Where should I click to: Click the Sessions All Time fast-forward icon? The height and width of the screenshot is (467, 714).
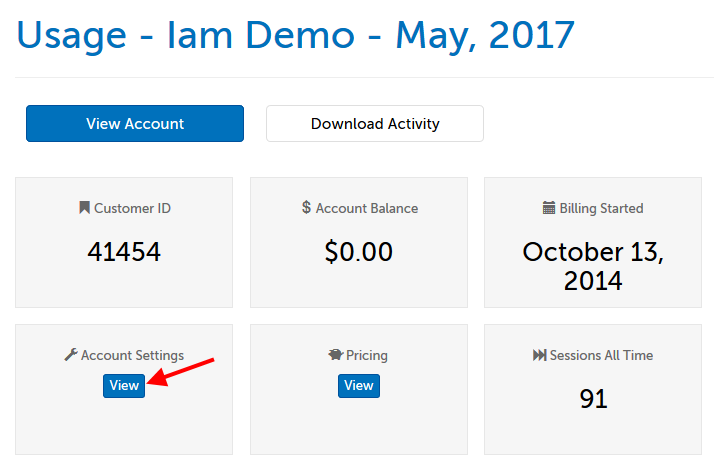pyautogui.click(x=540, y=355)
